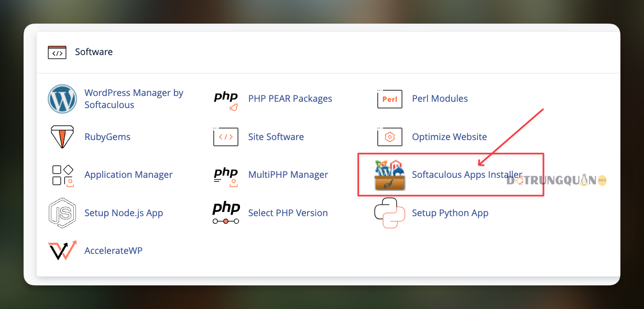This screenshot has height=309, width=644.
Task: Click the Select PHP Version icon
Action: 226,213
